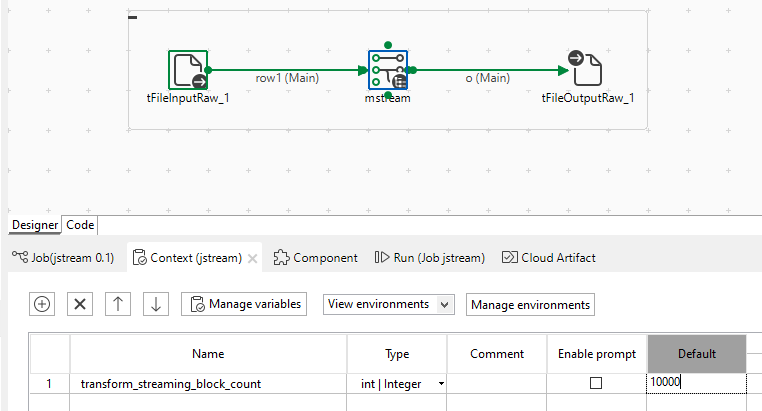The height and width of the screenshot is (411, 762).
Task: Move variable up with arrow icon
Action: (118, 304)
